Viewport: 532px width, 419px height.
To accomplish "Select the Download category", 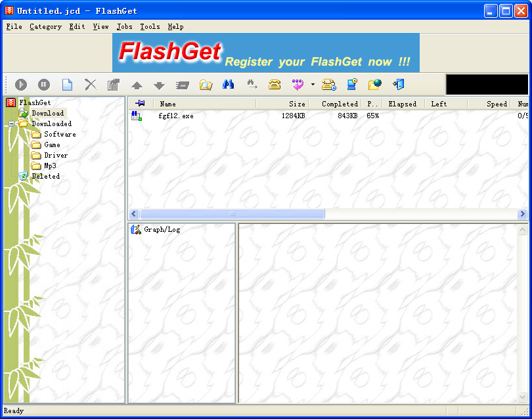I will coord(47,113).
